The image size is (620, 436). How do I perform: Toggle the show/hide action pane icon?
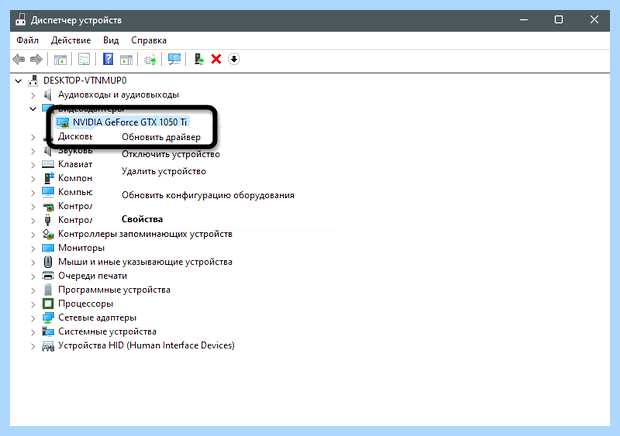(127, 60)
